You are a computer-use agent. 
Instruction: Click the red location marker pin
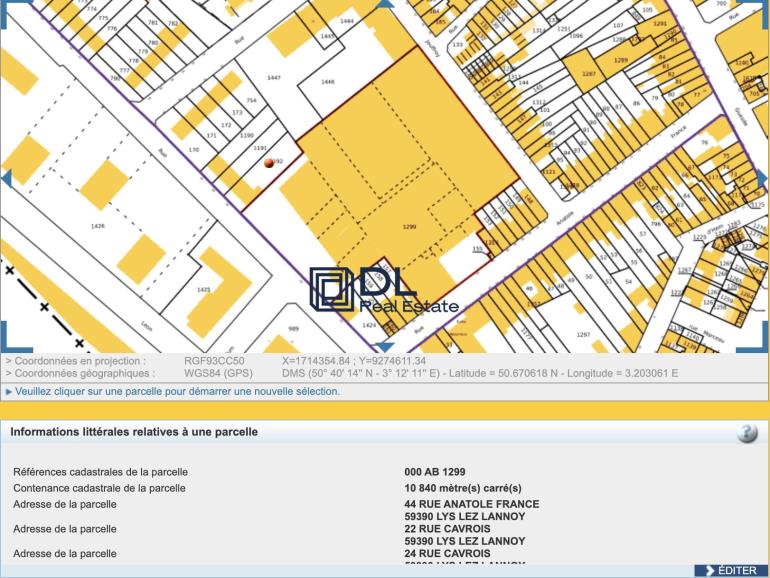[269, 163]
